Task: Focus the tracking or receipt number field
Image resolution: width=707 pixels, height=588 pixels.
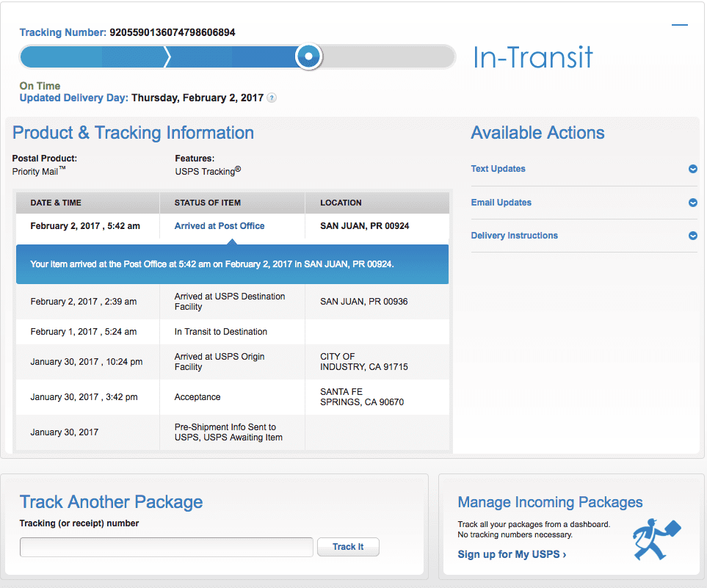Action: click(167, 547)
